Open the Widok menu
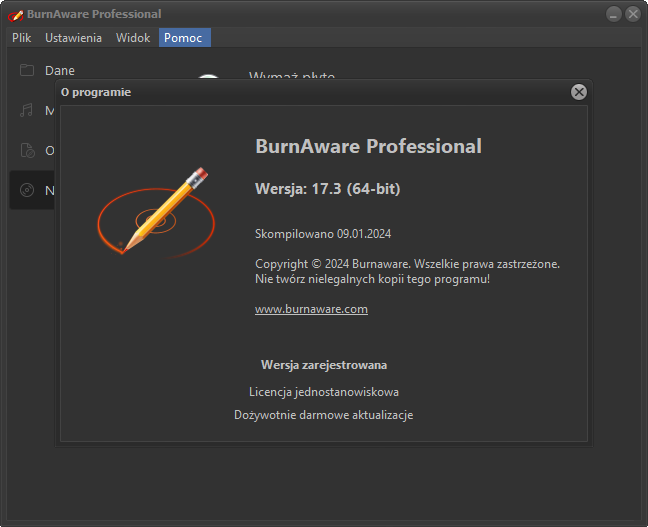The height and width of the screenshot is (527, 648). [133, 38]
